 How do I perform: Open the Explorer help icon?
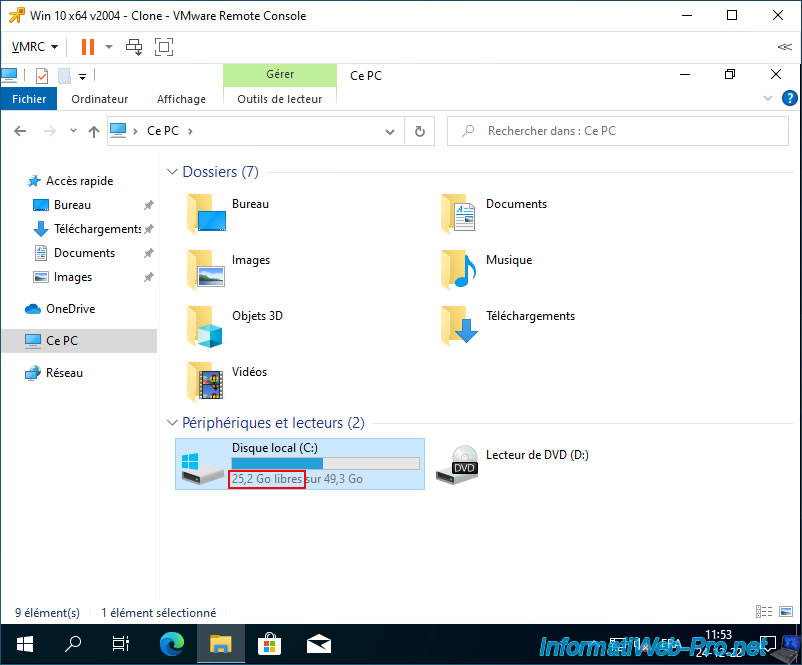tap(789, 98)
